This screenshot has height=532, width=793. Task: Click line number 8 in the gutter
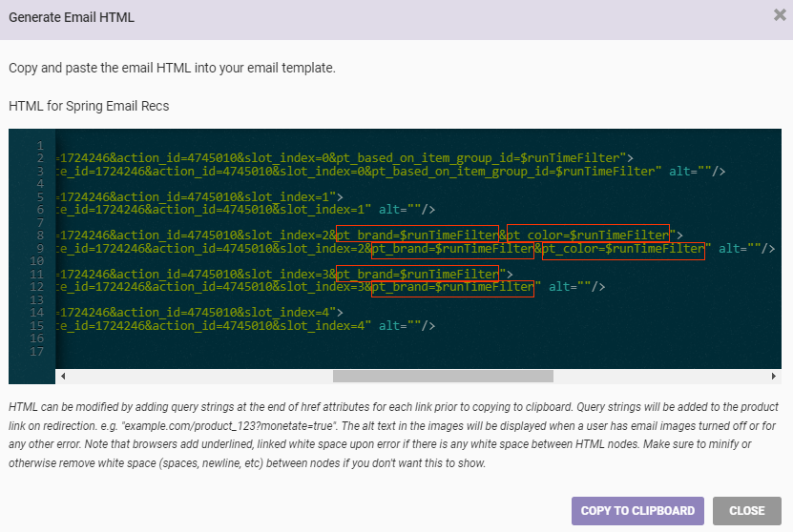tap(40, 235)
